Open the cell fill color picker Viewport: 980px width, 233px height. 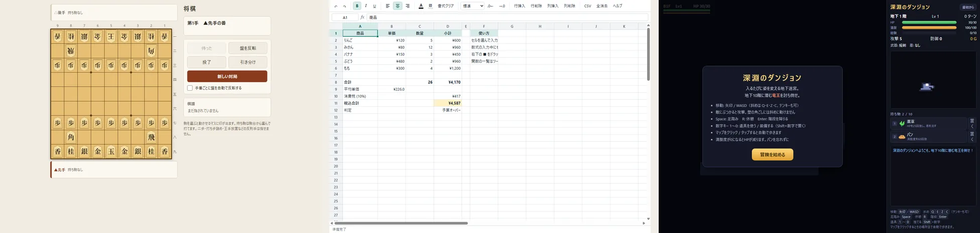click(x=430, y=6)
